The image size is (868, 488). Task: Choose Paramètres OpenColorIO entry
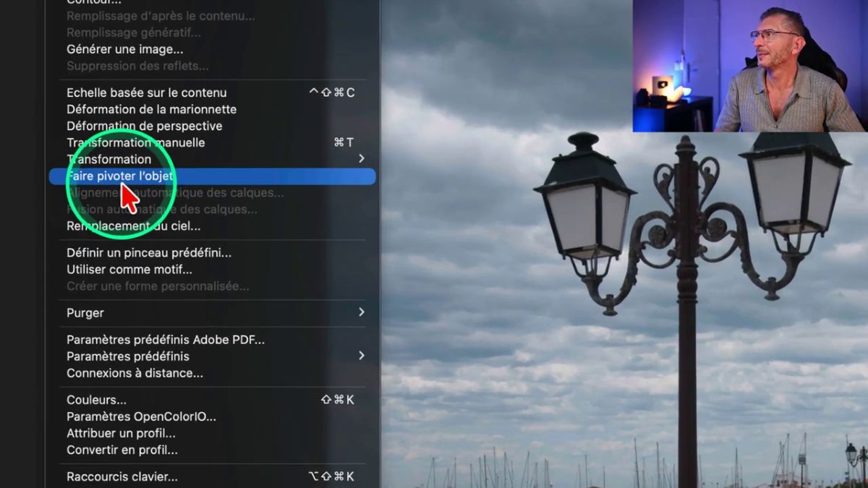(x=141, y=416)
